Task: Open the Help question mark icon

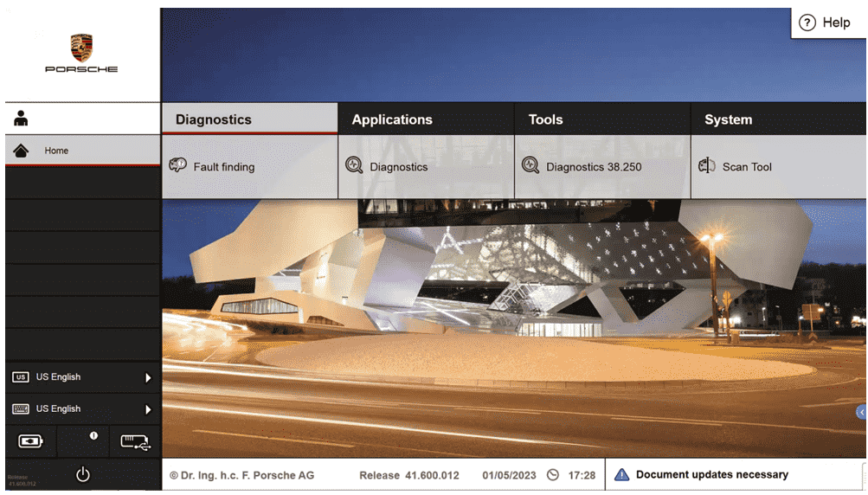Action: (x=807, y=22)
